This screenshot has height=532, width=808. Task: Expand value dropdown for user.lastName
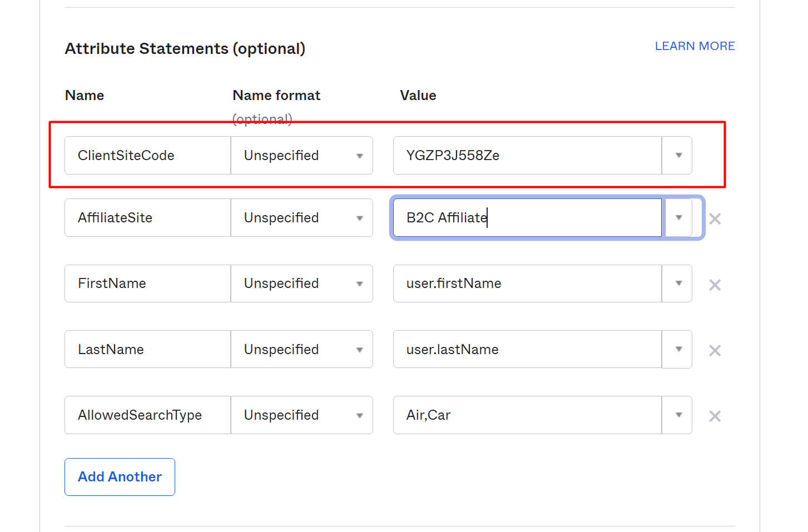678,349
